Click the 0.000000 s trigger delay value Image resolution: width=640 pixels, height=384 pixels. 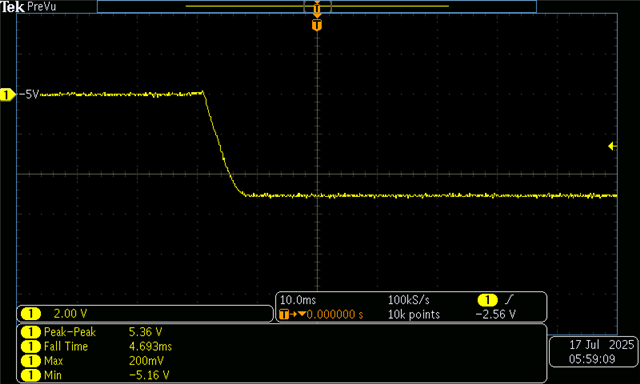(335, 314)
